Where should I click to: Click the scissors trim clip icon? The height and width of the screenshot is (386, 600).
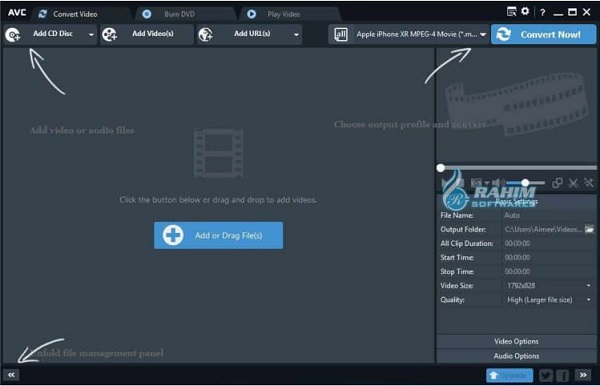[573, 183]
